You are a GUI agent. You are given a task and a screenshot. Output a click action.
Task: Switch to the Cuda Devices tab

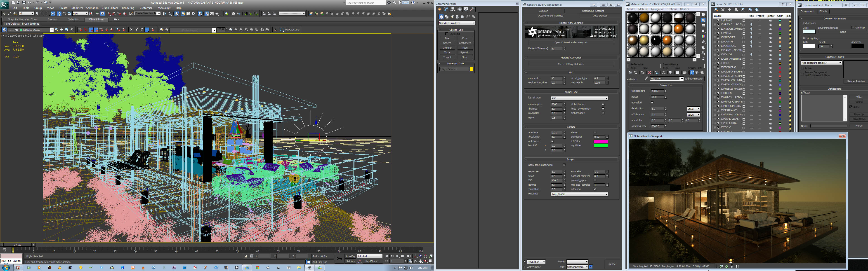(600, 16)
